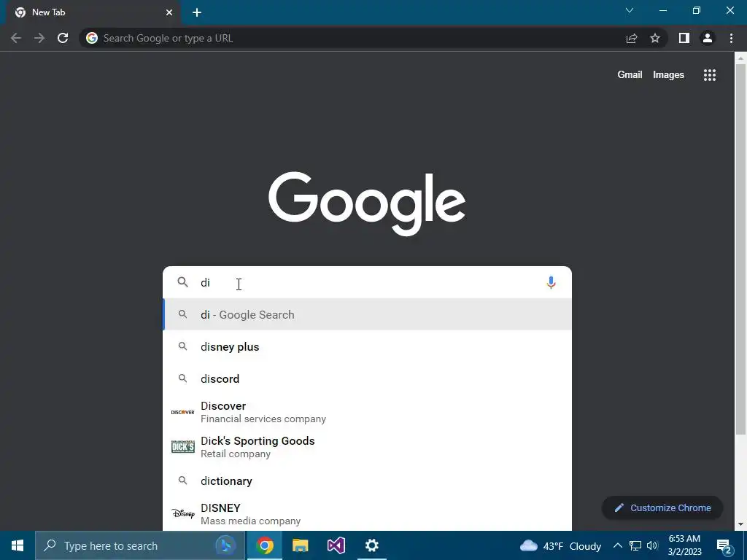This screenshot has width=747, height=560.
Task: Open the weather widget 43°F Cloudy
Action: (x=560, y=545)
